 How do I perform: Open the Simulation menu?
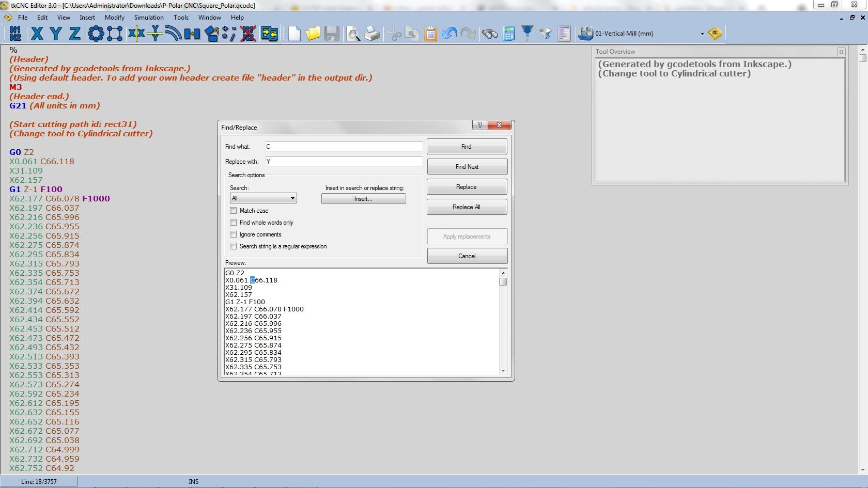149,18
